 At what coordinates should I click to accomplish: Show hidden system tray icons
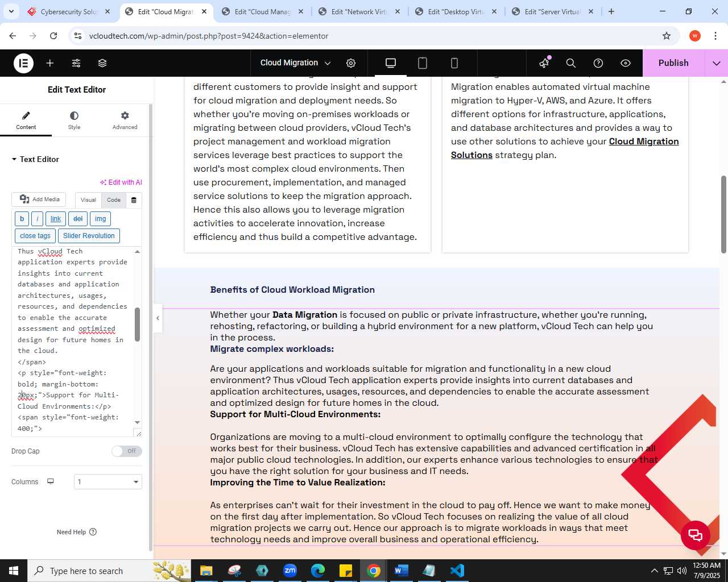click(654, 571)
